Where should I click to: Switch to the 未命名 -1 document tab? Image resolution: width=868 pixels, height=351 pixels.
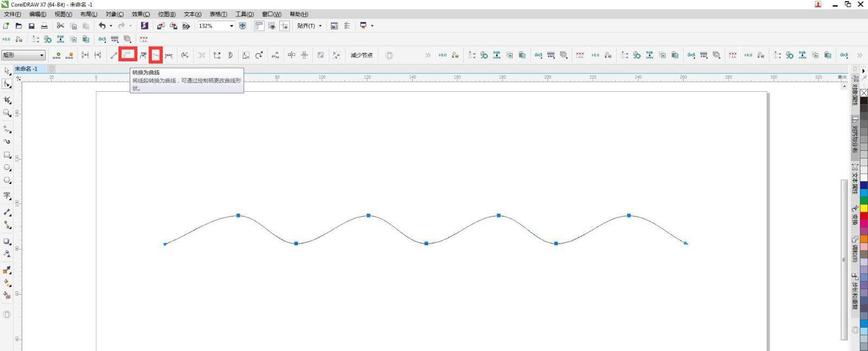coord(26,69)
